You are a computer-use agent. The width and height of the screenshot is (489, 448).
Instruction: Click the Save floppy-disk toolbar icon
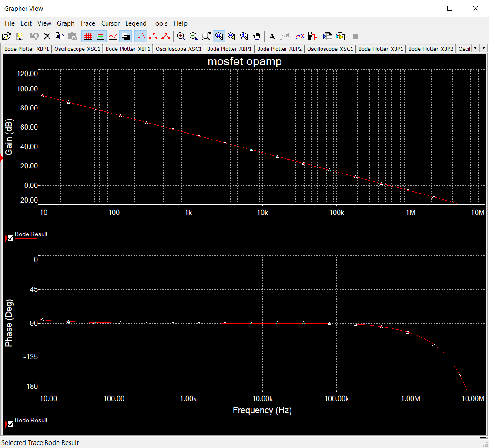click(19, 37)
